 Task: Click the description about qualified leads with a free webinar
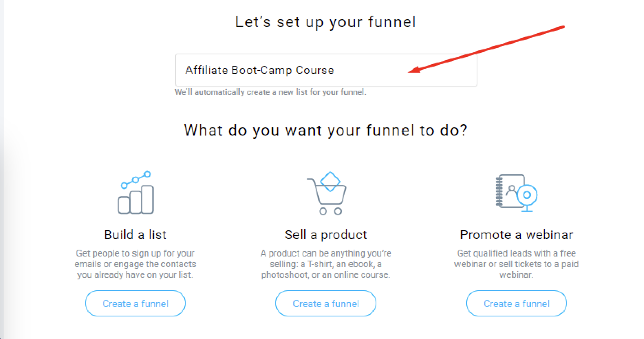(516, 264)
